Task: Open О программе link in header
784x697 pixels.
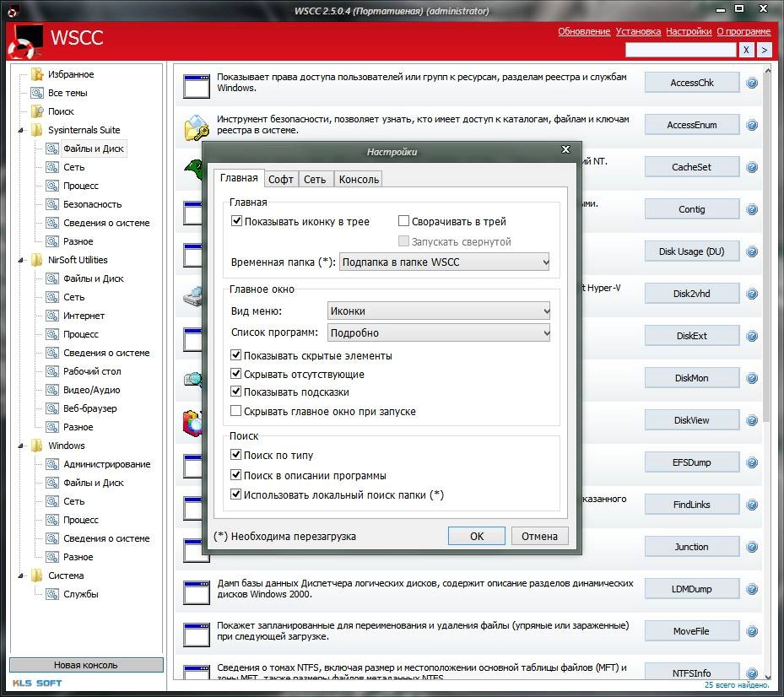Action: [744, 31]
